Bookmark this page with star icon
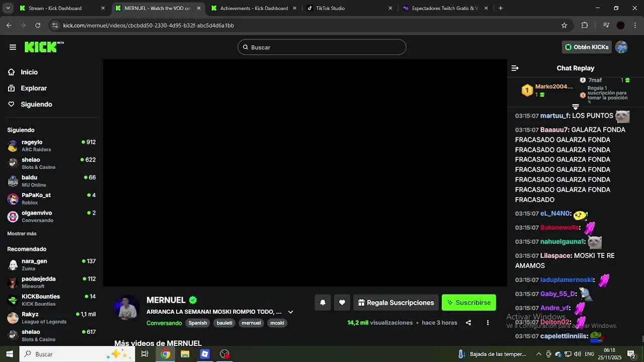The width and height of the screenshot is (644, 362). [x=564, y=25]
